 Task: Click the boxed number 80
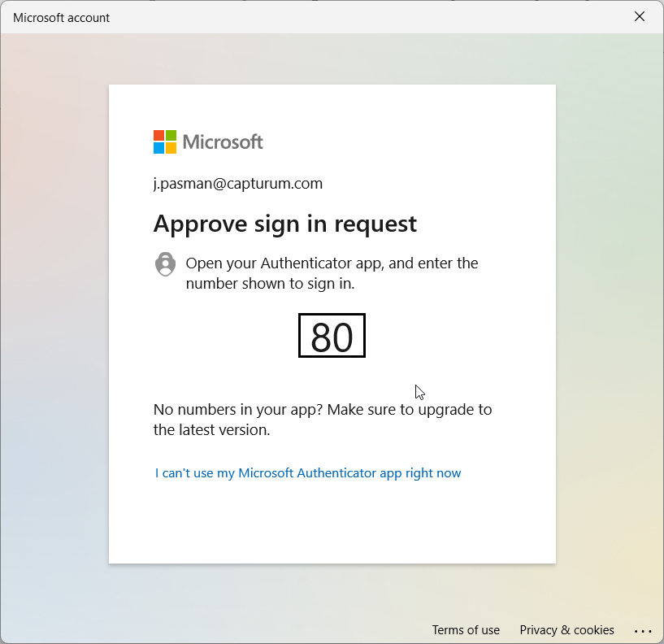tap(332, 336)
